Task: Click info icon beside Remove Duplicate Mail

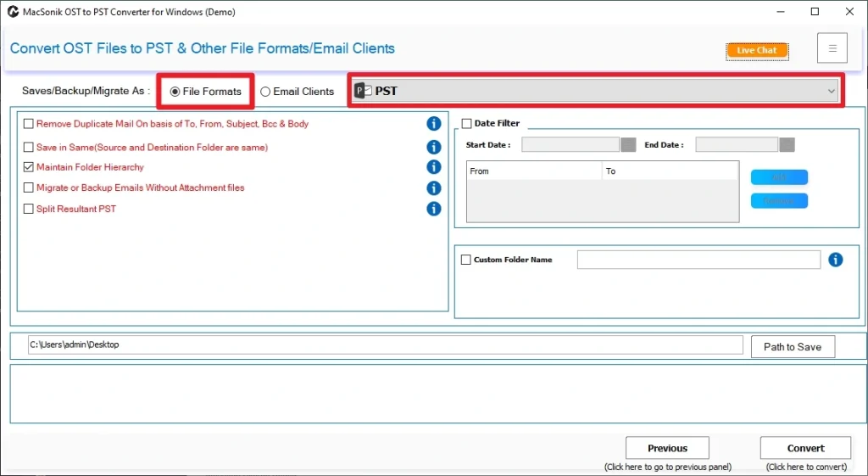Action: point(434,124)
